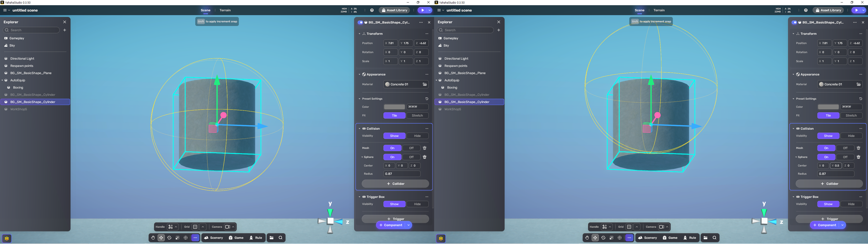Hide Collision visibility in right window
Screen dimensions: 868x244
click(851, 136)
